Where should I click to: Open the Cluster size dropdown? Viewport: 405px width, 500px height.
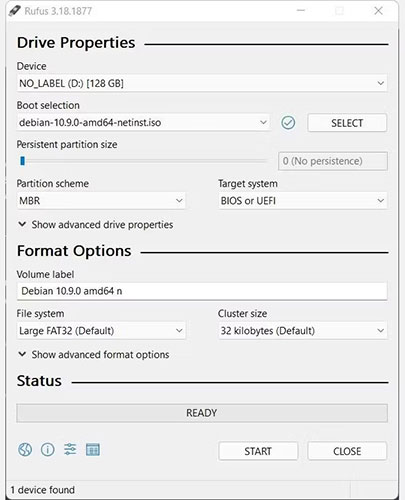click(x=303, y=331)
